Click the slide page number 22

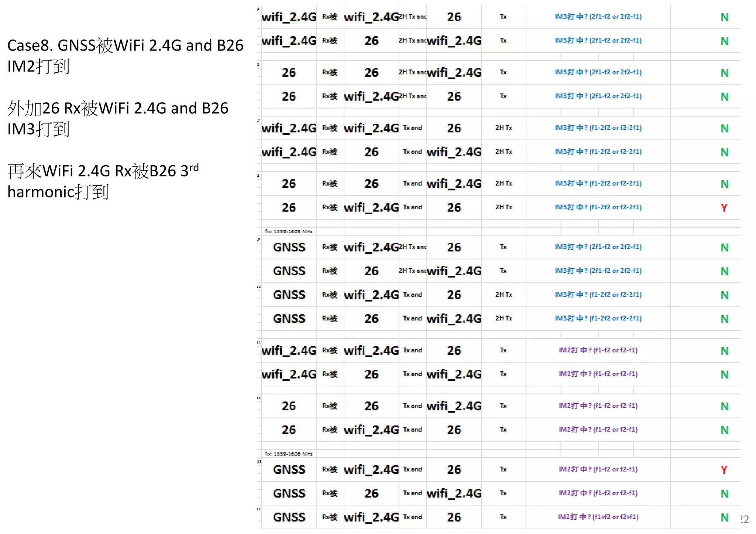[745, 519]
